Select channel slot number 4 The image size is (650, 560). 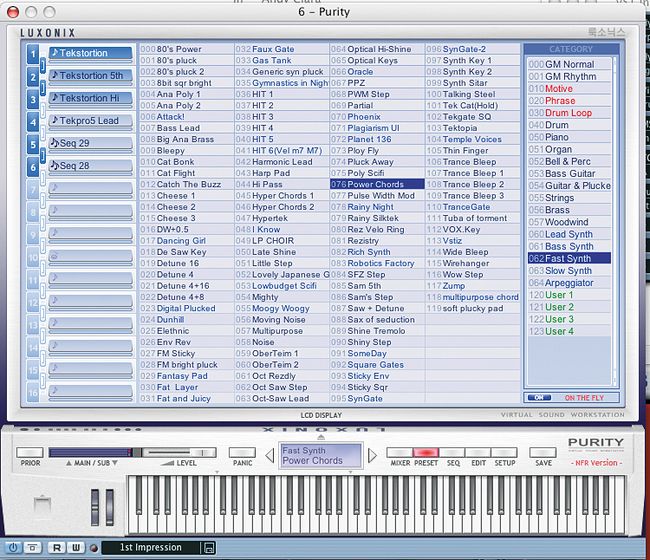coord(33,122)
